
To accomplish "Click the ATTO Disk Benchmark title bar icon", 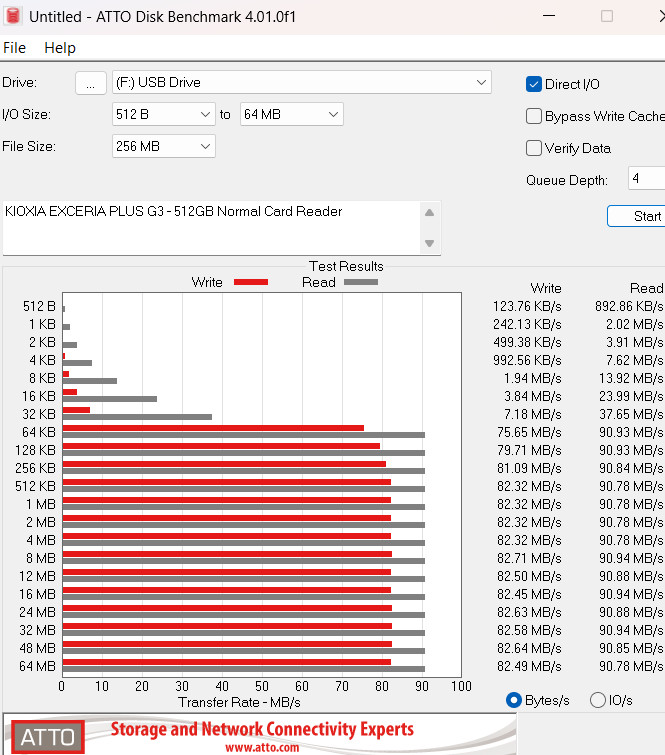I will pyautogui.click(x=13, y=17).
